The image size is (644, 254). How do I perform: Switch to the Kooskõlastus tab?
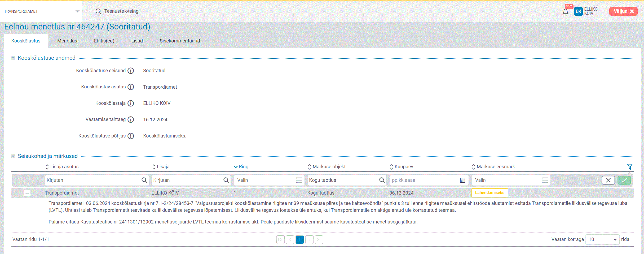tap(26, 41)
